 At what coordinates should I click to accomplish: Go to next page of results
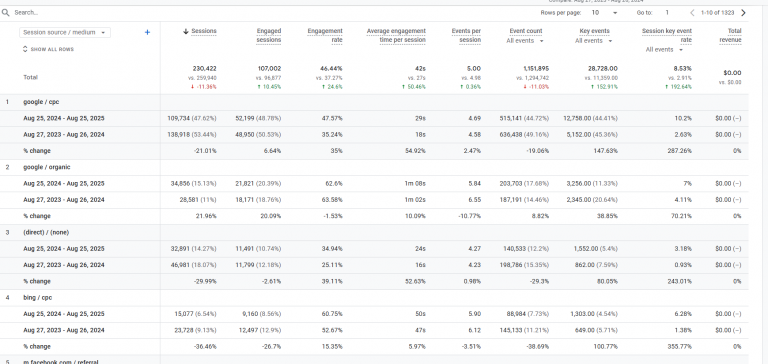(743, 13)
